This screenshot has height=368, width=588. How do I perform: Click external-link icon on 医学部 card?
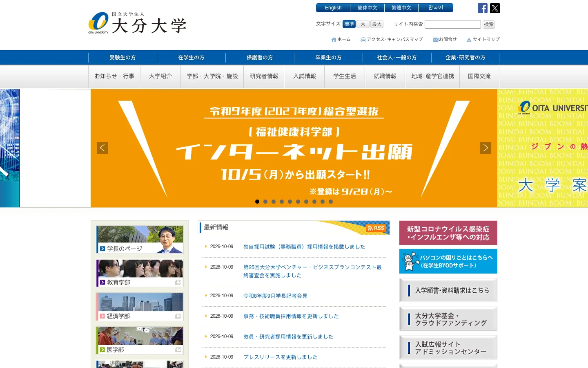pos(178,350)
